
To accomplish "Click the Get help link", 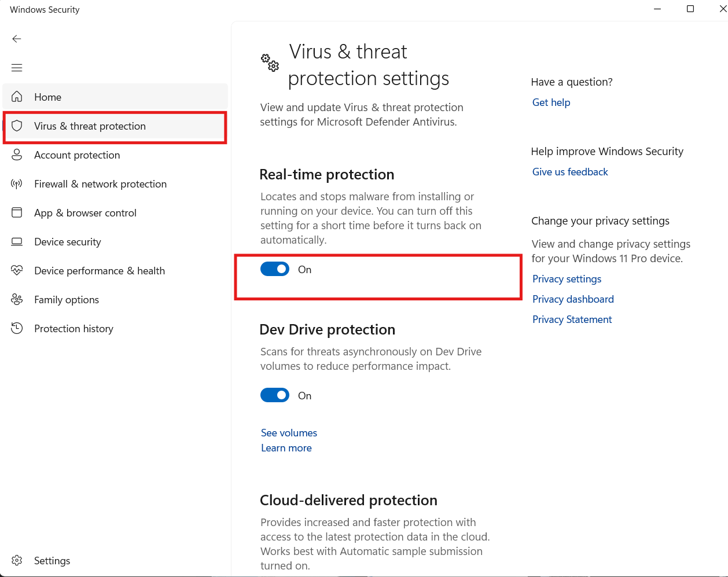I will point(551,102).
